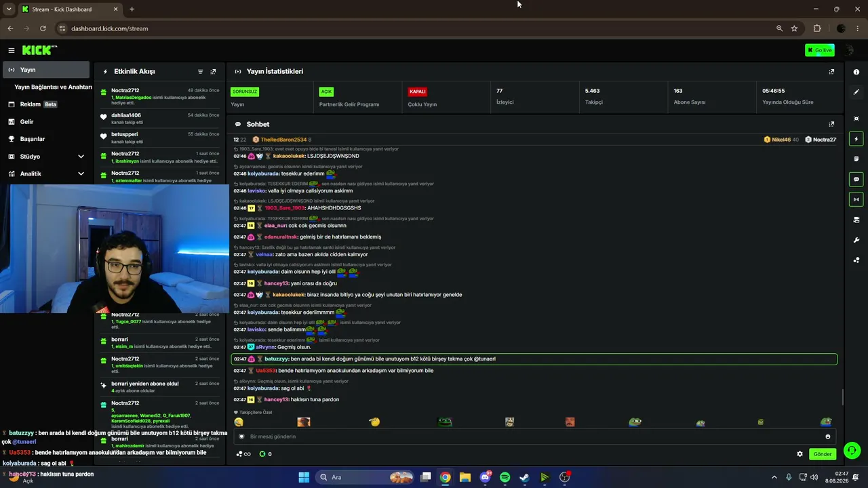Click the zoom magnifier icon in the address bar
The image size is (868, 488).
779,28
